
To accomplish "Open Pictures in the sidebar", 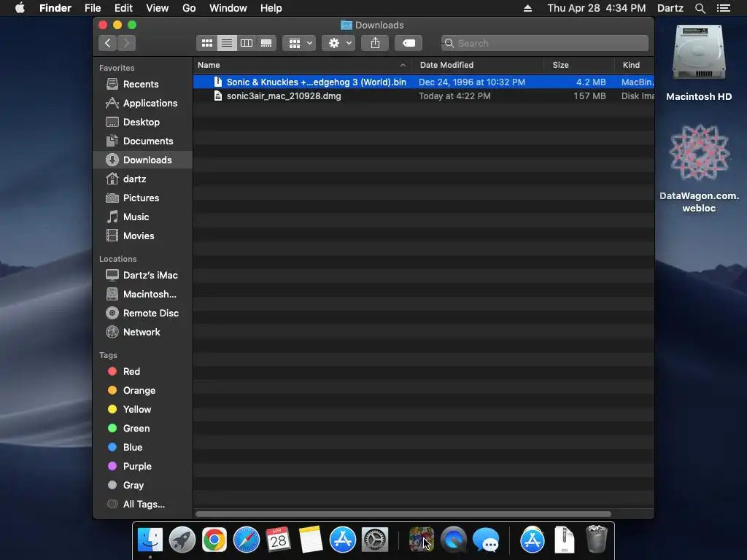I will coord(142,198).
